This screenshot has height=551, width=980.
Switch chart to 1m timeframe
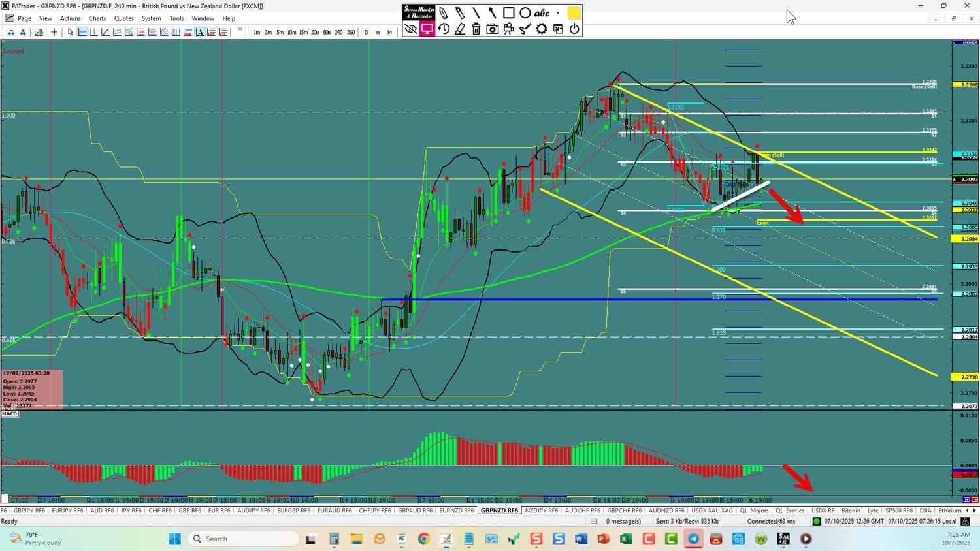click(x=257, y=32)
